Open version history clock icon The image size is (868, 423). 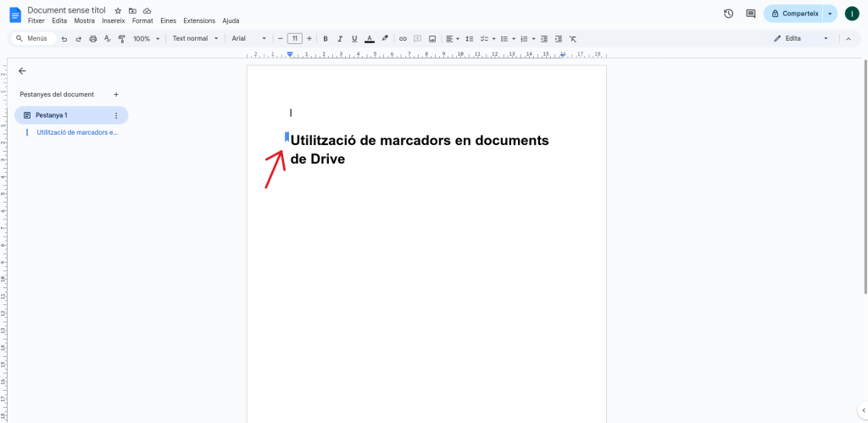pos(728,14)
